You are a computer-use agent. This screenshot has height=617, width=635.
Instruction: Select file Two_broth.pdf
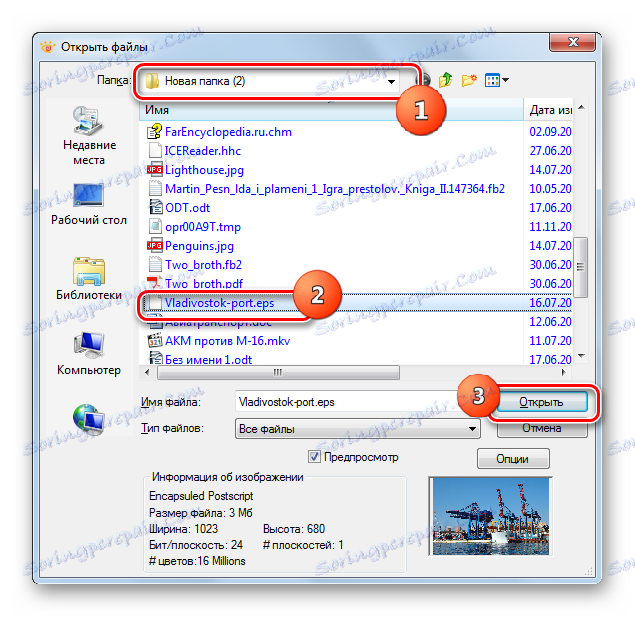pos(204,283)
